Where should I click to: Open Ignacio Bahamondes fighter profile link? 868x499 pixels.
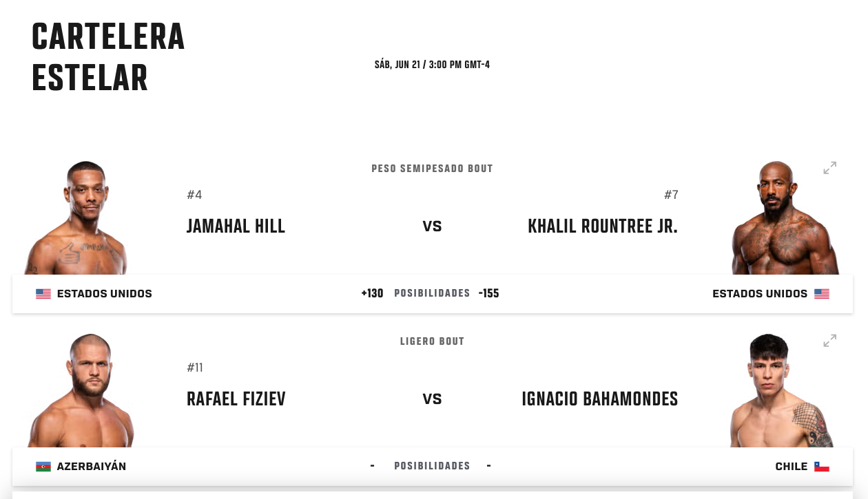(600, 399)
